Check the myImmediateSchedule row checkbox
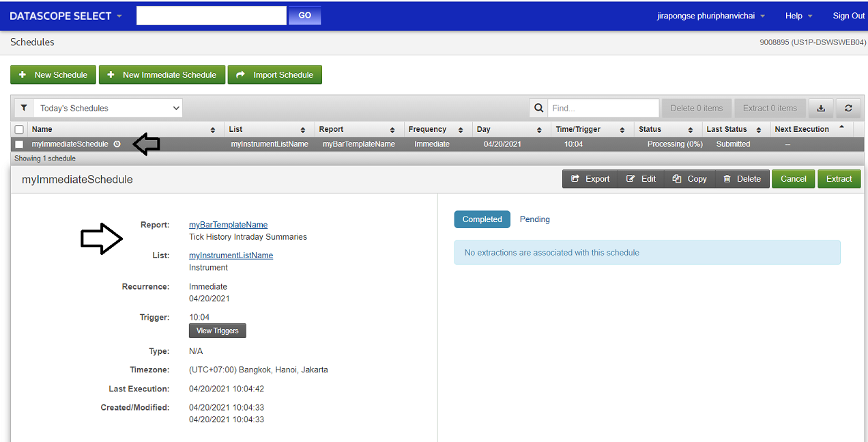This screenshot has height=442, width=868. (x=19, y=144)
